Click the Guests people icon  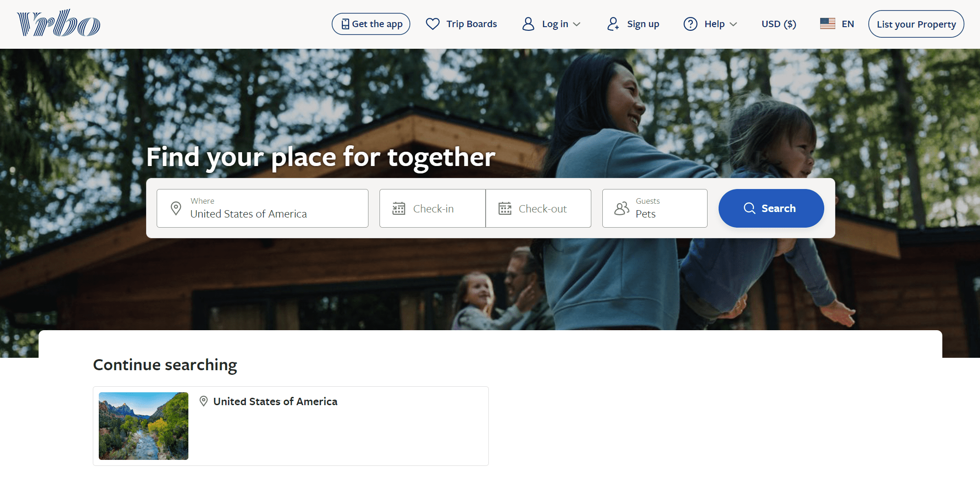(622, 208)
